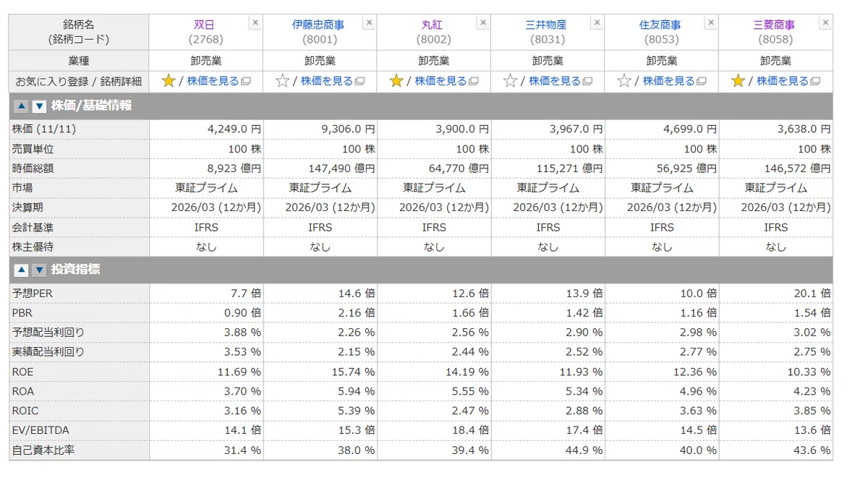This screenshot has width=868, height=488.
Task: Open 株価を見る link for 双日
Action: coord(213,81)
